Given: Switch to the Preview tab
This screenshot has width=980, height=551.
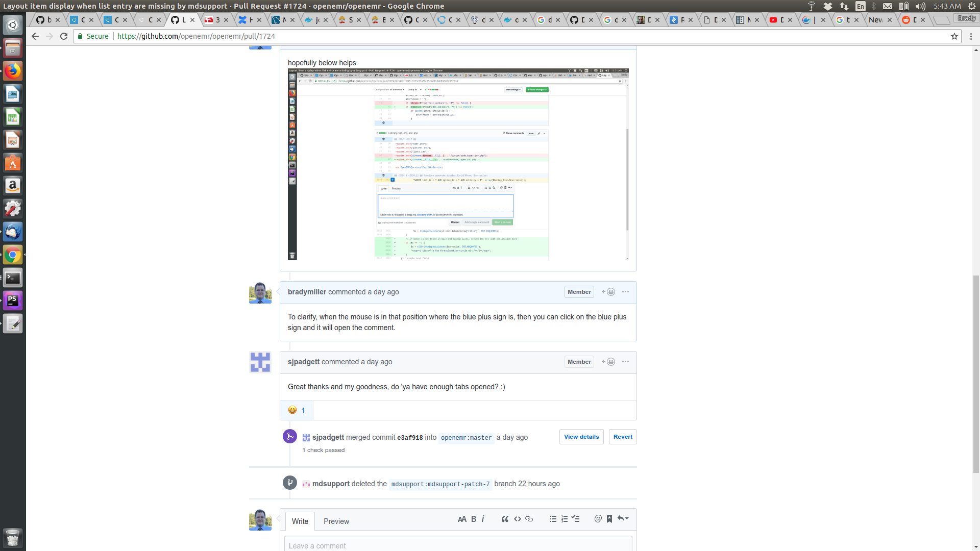Looking at the screenshot, I should coord(336,521).
